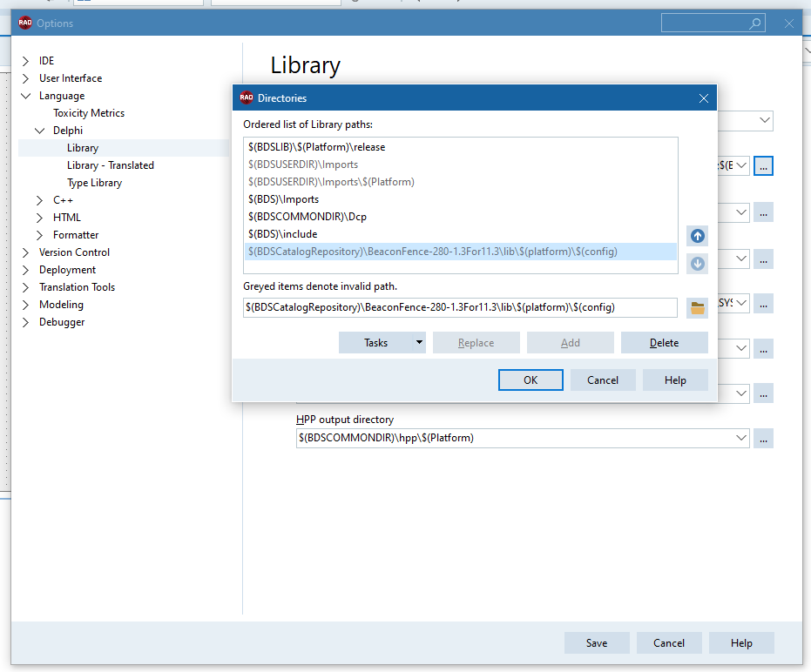Expand the HTML tree node

39,218
